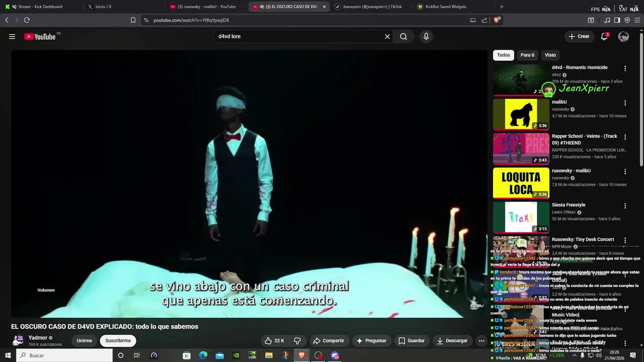Viewport: 644px width, 362px height.
Task: Bookmark this page
Action: pyautogui.click(x=133, y=20)
